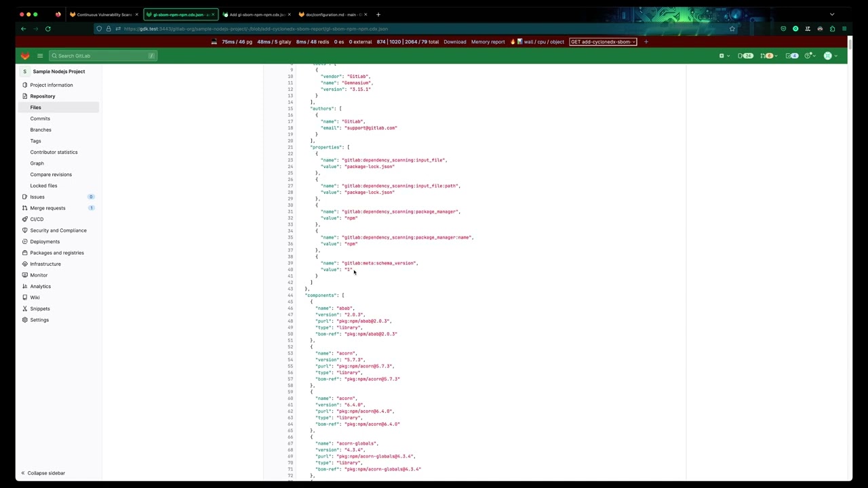The height and width of the screenshot is (488, 868).
Task: Click the plus icon in performance bar
Action: point(646,42)
